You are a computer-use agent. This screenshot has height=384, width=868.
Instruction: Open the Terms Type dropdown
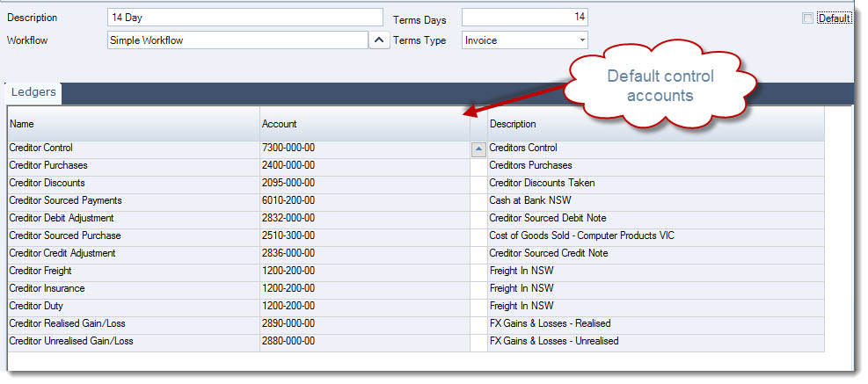[x=582, y=40]
